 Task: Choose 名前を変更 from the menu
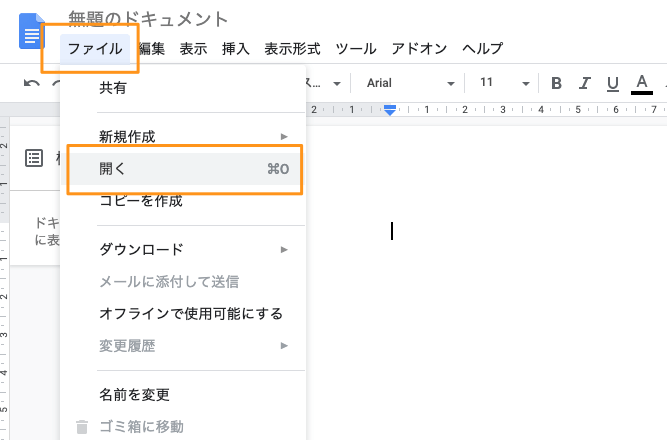click(134, 394)
